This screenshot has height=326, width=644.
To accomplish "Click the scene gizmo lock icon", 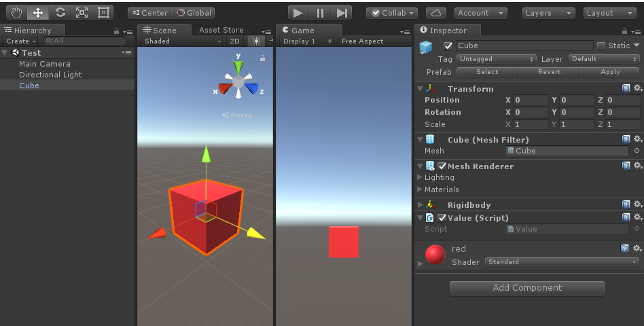I will point(262,58).
